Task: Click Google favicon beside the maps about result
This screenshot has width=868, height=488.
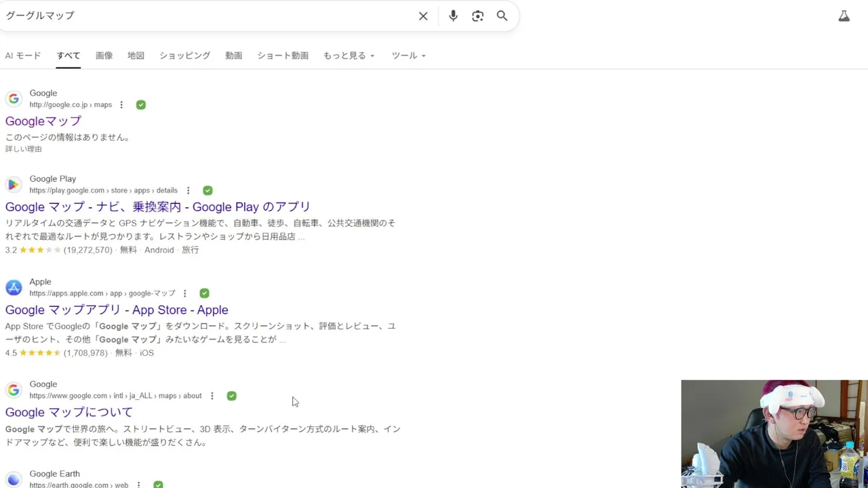Action: 14,390
